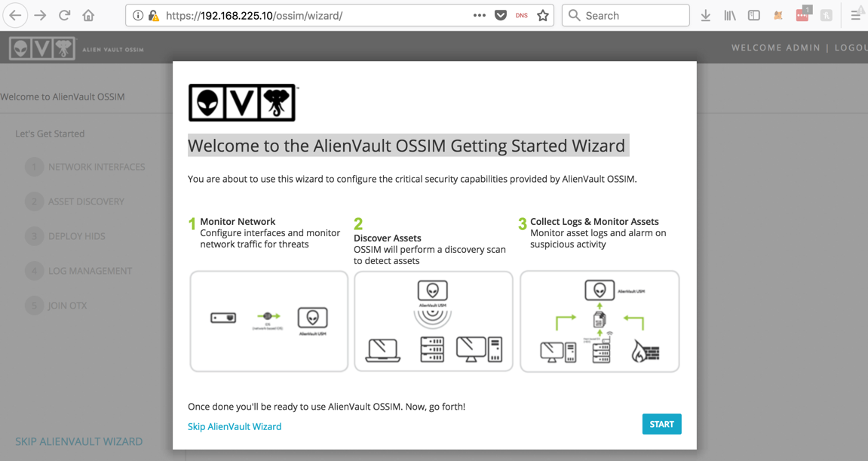Select Join OTX wizard step
This screenshot has height=461, width=868.
[x=57, y=306]
